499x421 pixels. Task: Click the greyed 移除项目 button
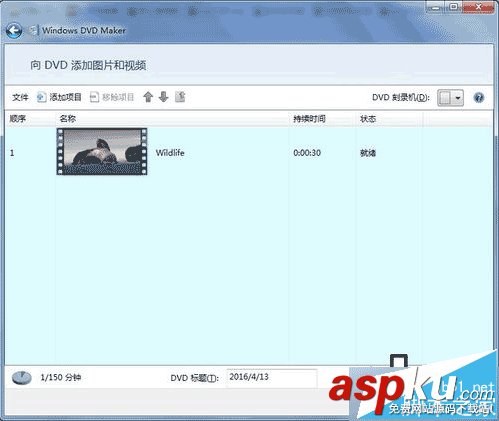click(112, 97)
